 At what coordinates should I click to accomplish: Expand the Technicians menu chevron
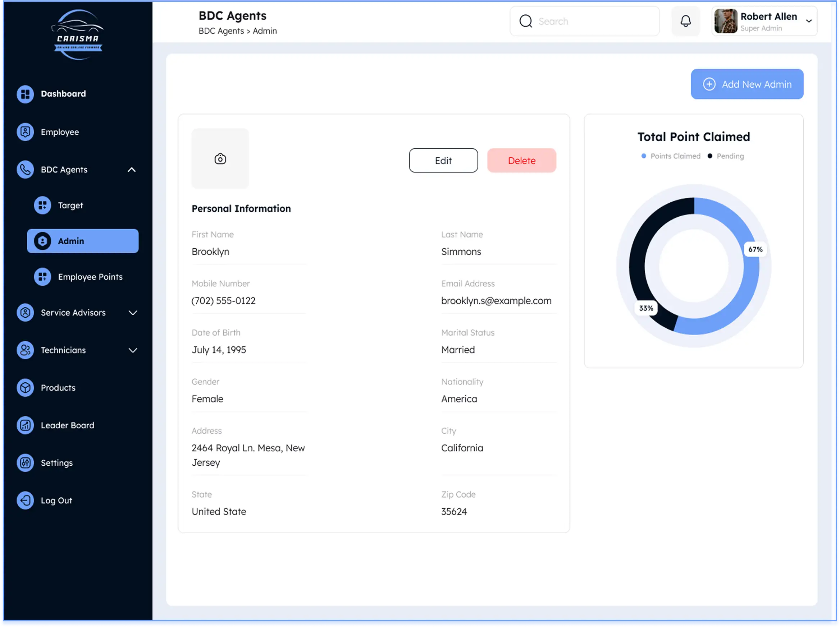tap(133, 350)
